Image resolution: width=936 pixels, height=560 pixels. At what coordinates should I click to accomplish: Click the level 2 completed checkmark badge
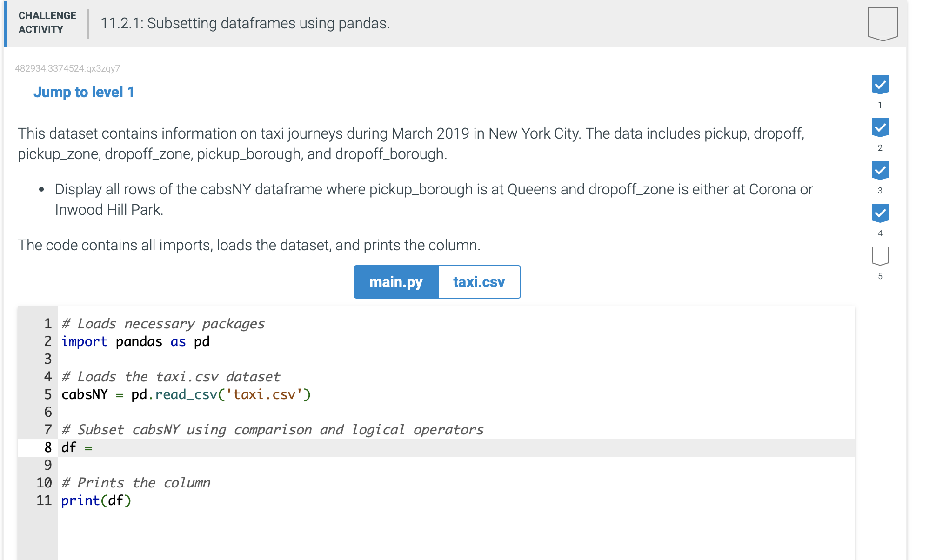coord(879,127)
